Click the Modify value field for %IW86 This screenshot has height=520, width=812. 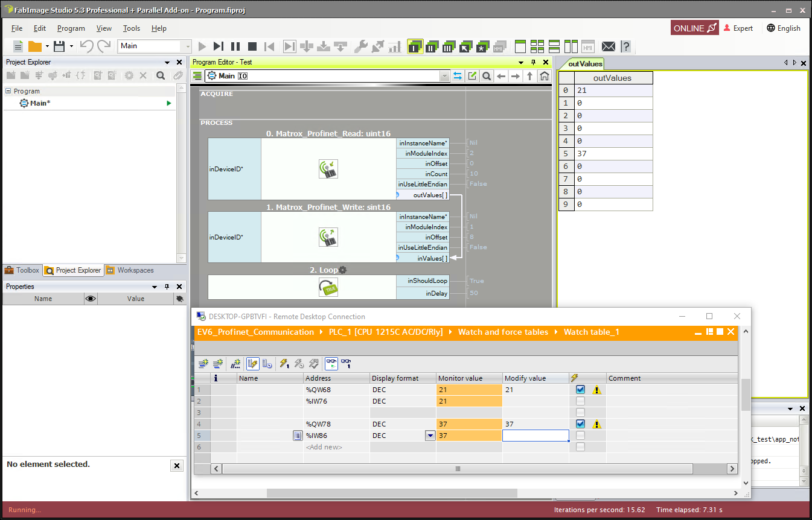(535, 436)
